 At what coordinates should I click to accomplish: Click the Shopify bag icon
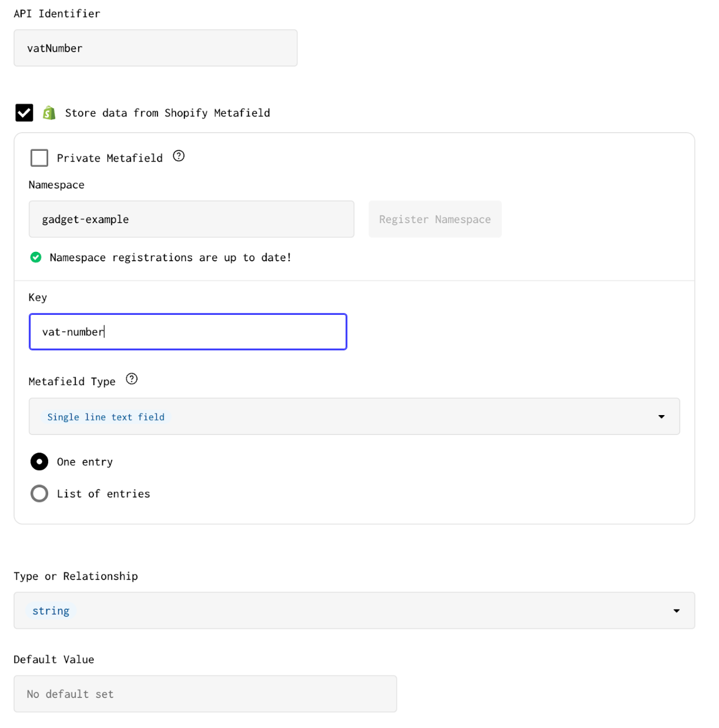coord(49,113)
